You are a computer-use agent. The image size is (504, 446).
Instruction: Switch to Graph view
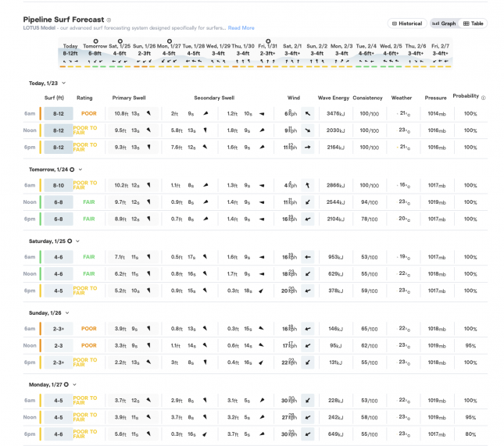point(444,23)
